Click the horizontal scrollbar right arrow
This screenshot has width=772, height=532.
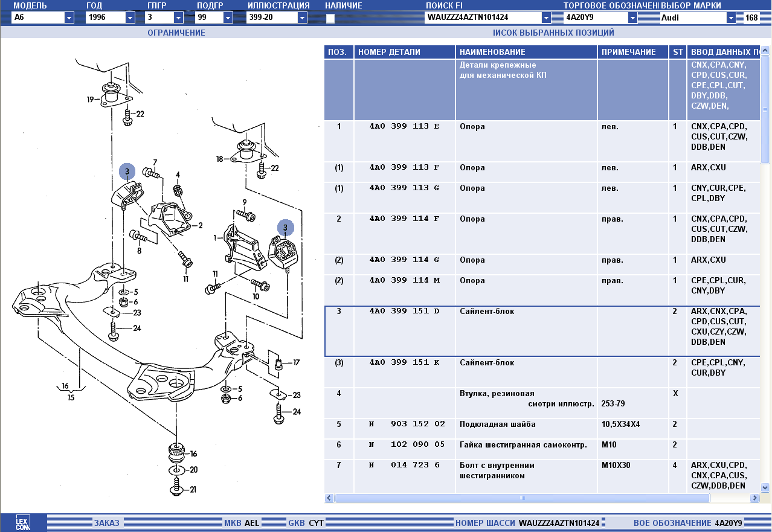click(x=754, y=498)
